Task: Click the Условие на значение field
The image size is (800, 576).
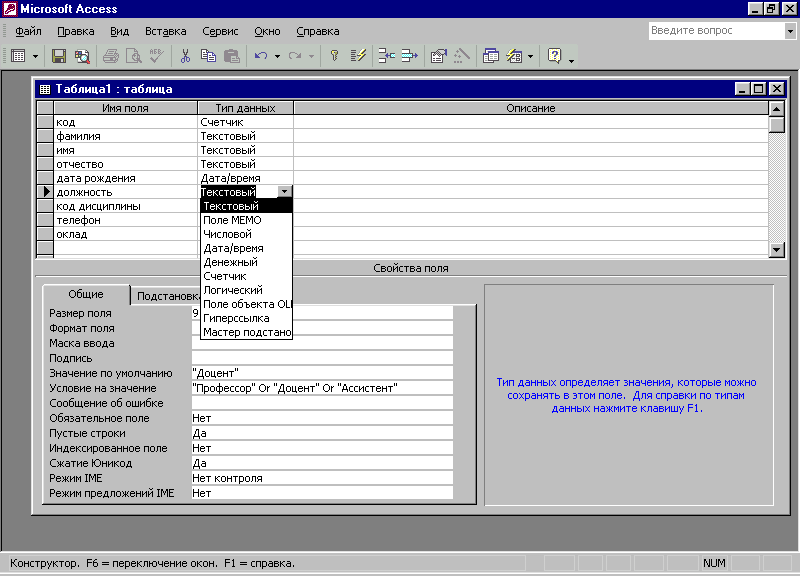Action: pos(321,388)
